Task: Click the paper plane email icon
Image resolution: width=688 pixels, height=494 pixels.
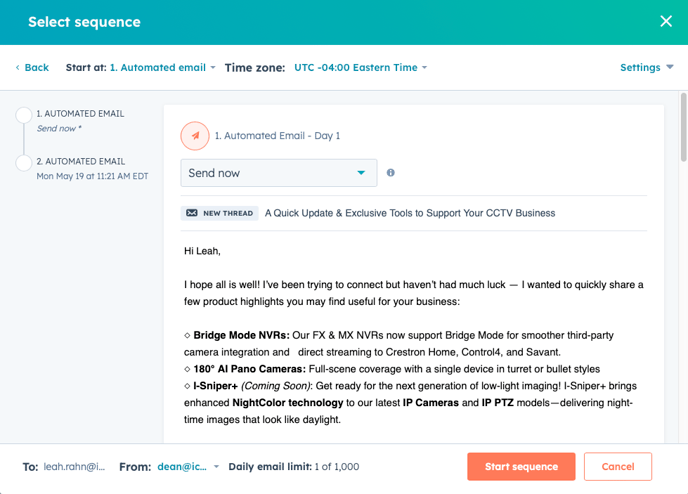Action: coord(195,135)
